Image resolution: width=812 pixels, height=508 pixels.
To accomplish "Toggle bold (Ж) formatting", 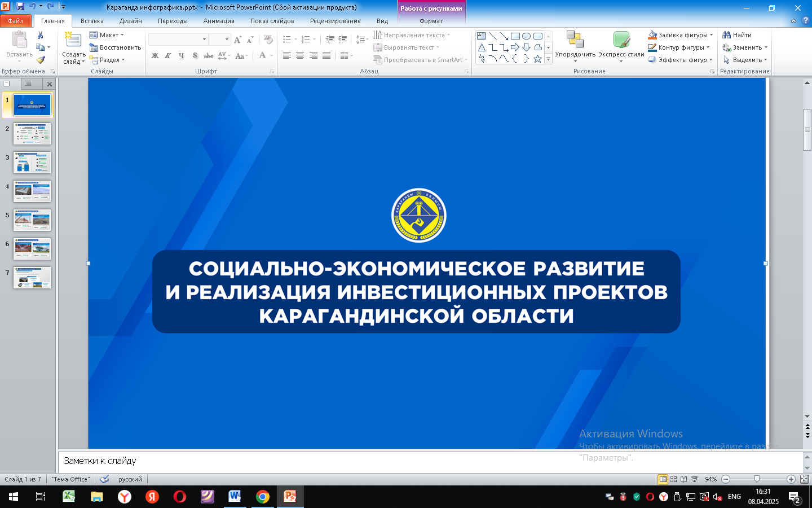I will [155, 55].
